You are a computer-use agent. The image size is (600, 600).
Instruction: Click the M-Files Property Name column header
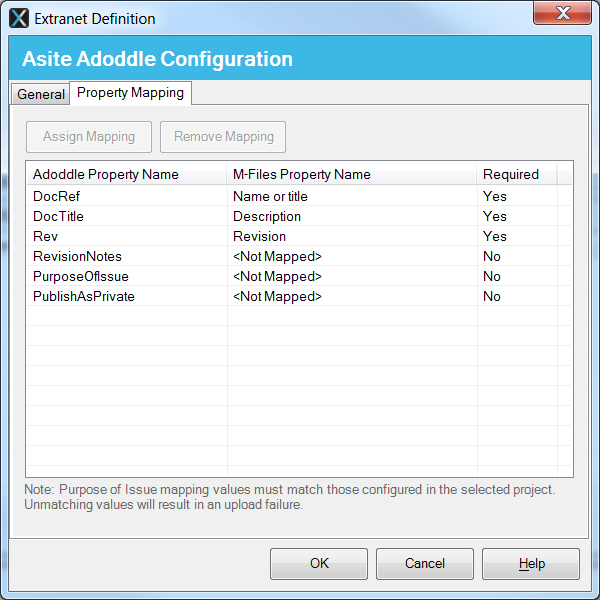click(302, 174)
